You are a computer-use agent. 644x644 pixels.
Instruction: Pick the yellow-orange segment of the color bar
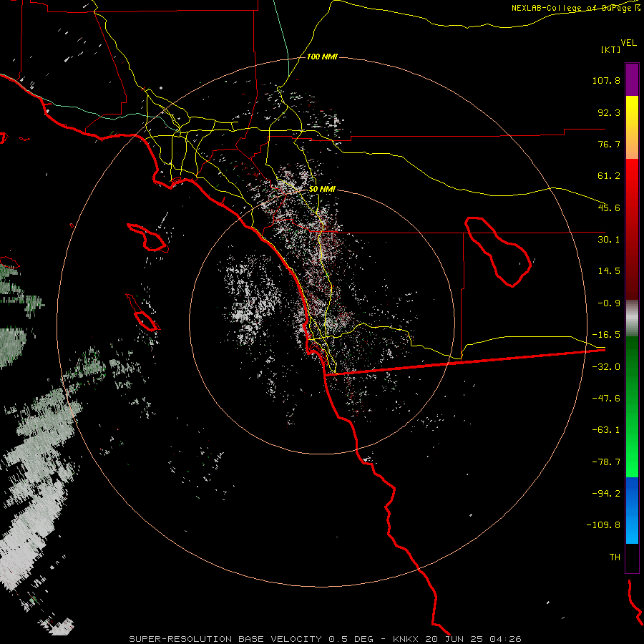(x=632, y=127)
